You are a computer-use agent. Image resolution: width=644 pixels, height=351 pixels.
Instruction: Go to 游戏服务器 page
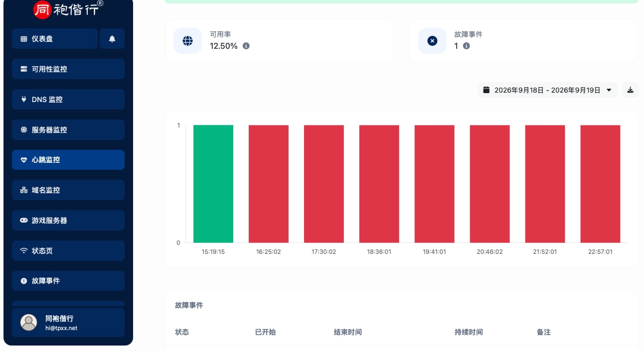(x=68, y=221)
